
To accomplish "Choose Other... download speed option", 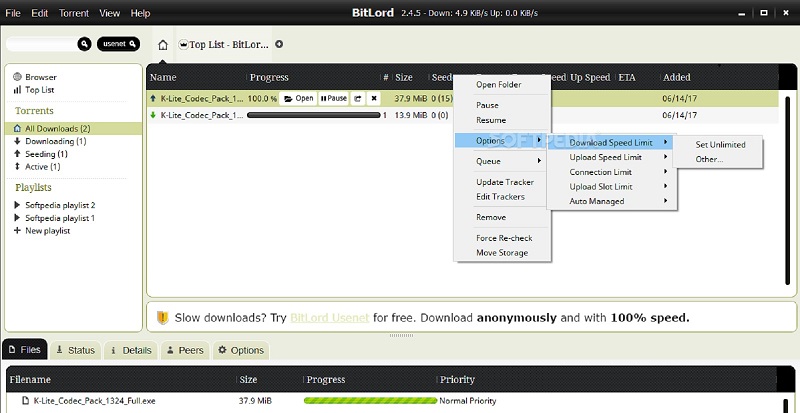I will click(717, 159).
